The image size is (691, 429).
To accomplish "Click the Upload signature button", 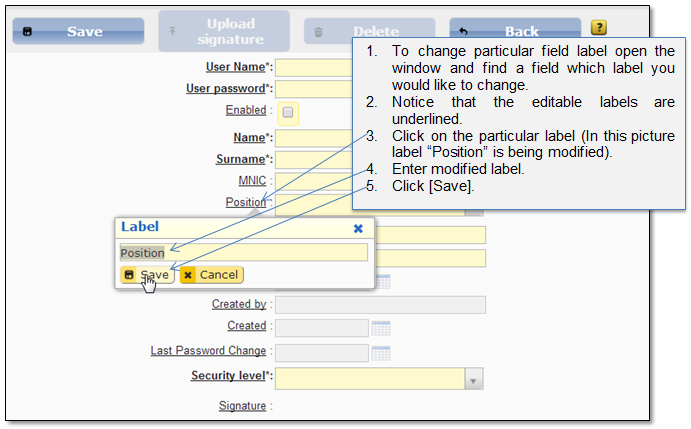I will (x=223, y=31).
